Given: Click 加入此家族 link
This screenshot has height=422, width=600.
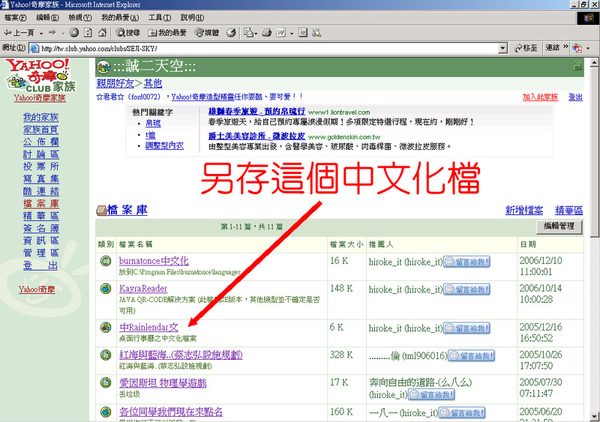Looking at the screenshot, I should point(540,97).
